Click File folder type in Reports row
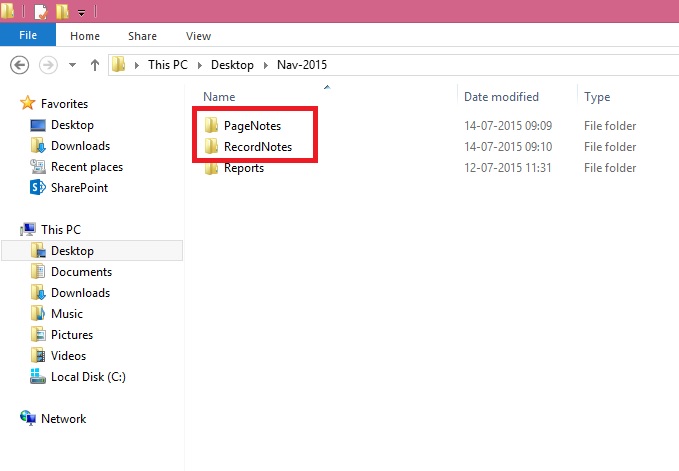Screen dimensions: 679x471 (x=610, y=168)
